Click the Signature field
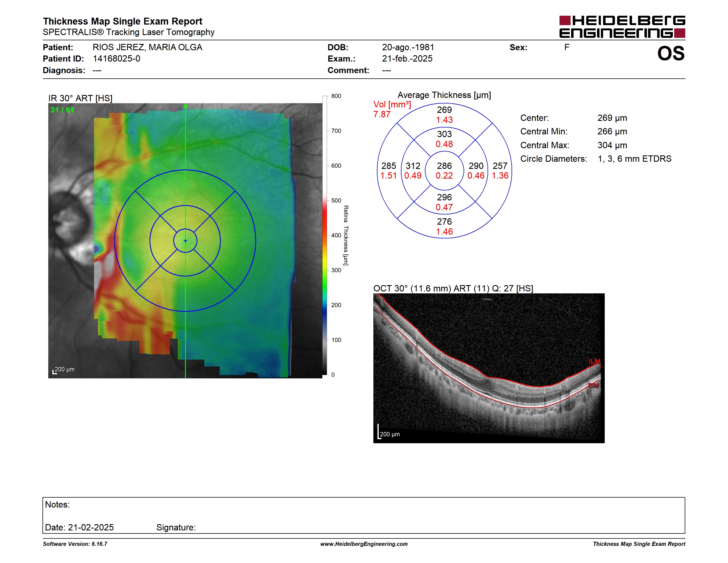The width and height of the screenshot is (728, 563). pos(176,527)
